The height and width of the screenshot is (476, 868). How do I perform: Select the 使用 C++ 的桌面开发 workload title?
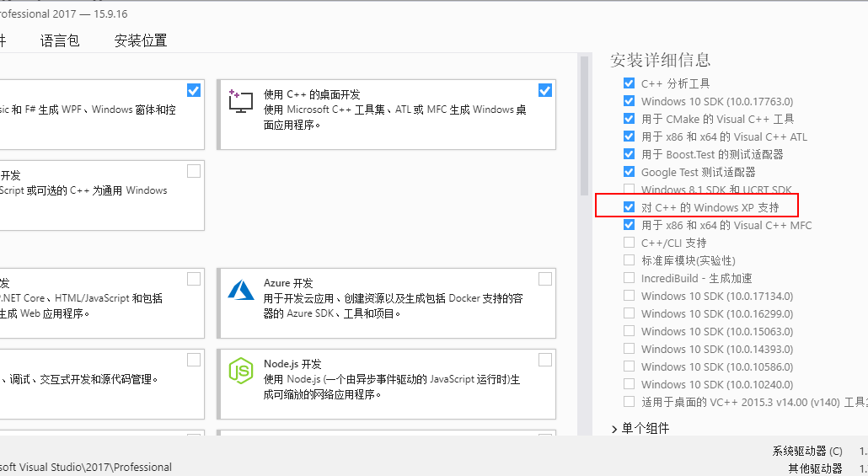point(312,94)
